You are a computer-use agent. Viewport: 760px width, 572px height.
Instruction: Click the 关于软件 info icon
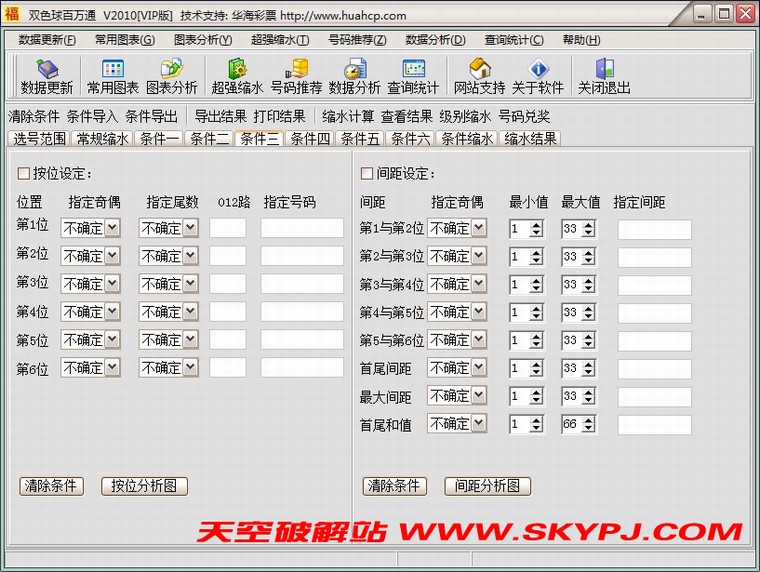[538, 76]
